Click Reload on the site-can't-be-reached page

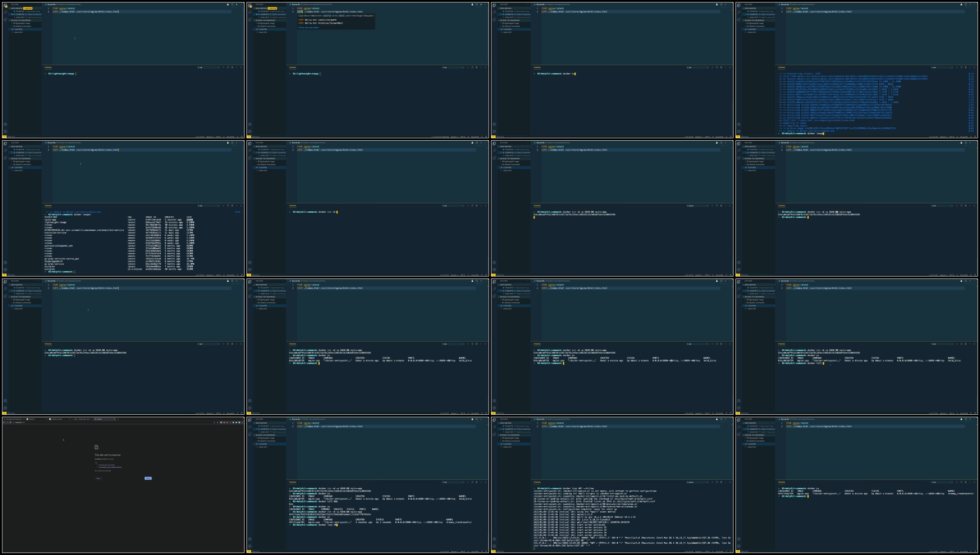[x=148, y=478]
